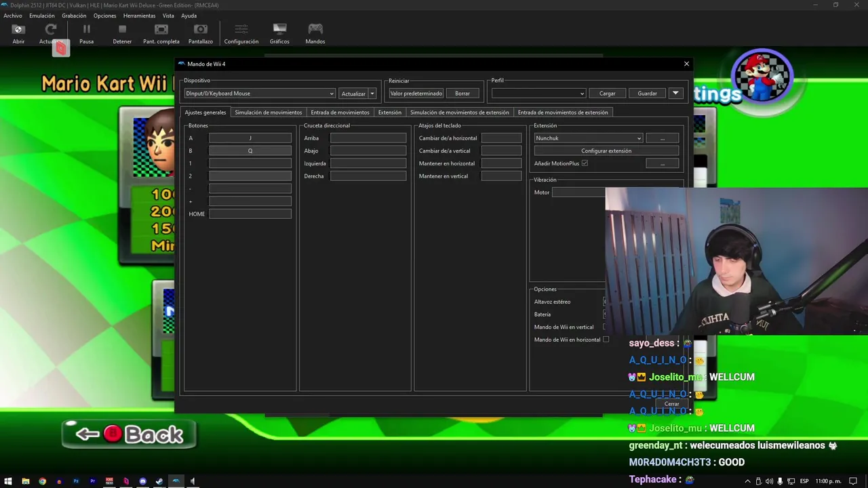The width and height of the screenshot is (868, 488).
Task: Open the Opciones menu
Action: tap(105, 16)
